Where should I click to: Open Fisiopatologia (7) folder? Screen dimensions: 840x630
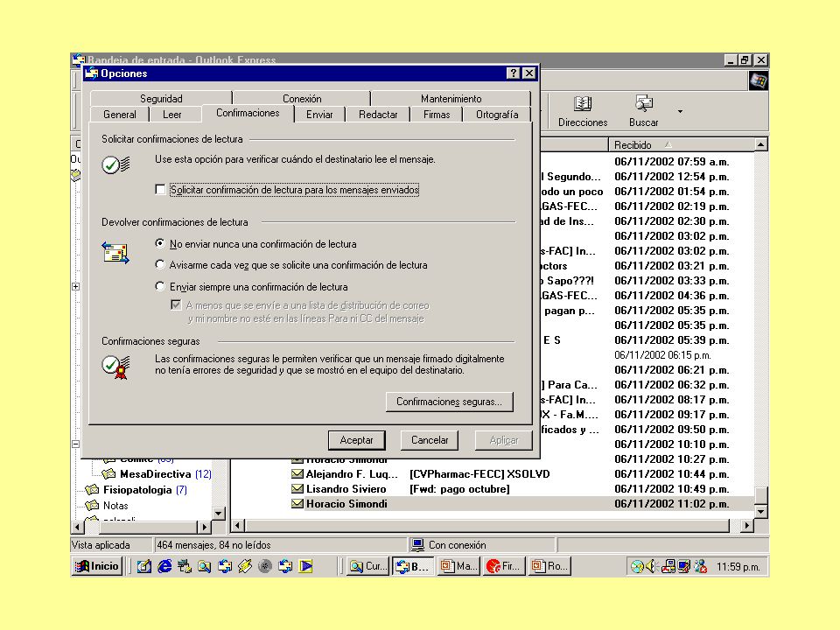click(144, 490)
